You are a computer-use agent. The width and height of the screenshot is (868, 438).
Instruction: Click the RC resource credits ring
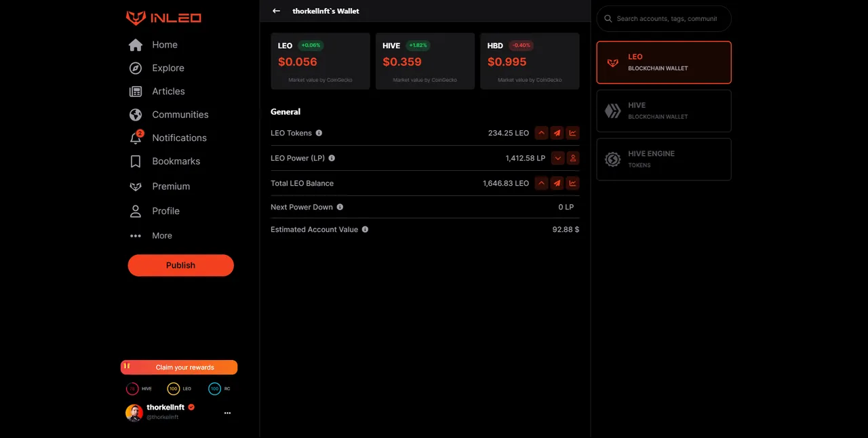click(214, 389)
